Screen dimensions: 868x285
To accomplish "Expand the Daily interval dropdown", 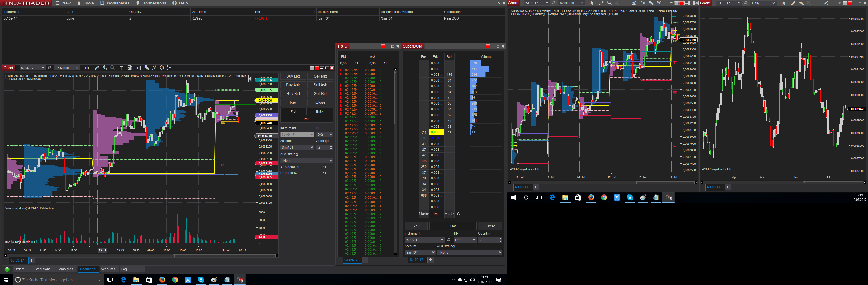I will coord(764,3).
